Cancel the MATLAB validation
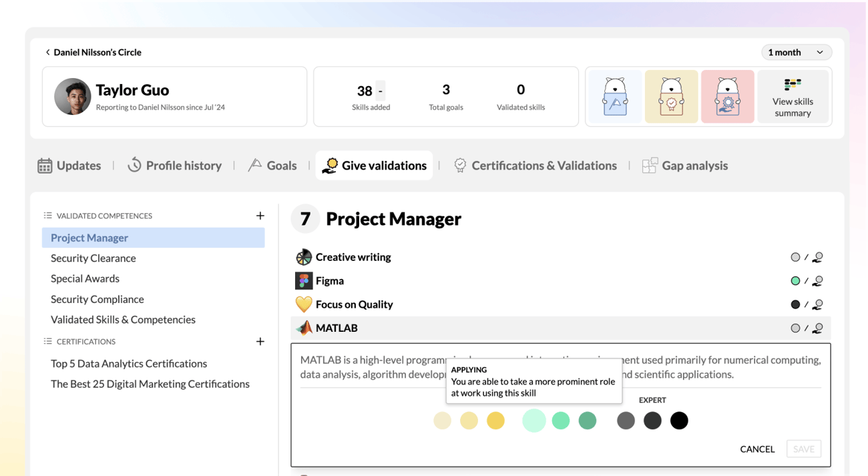The height and width of the screenshot is (476, 868). (757, 449)
